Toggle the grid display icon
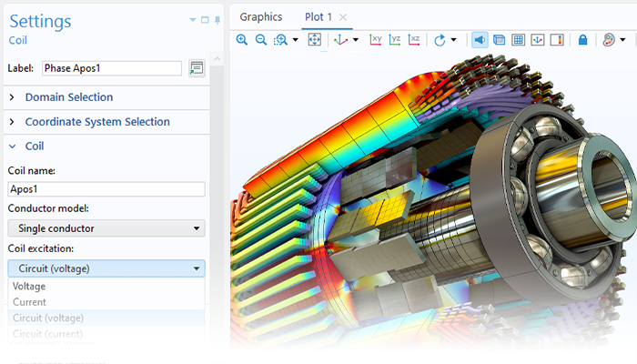This screenshot has width=637, height=364. click(x=519, y=40)
